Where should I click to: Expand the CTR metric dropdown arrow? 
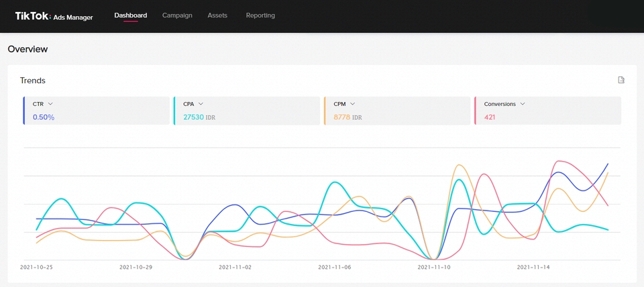(x=50, y=104)
